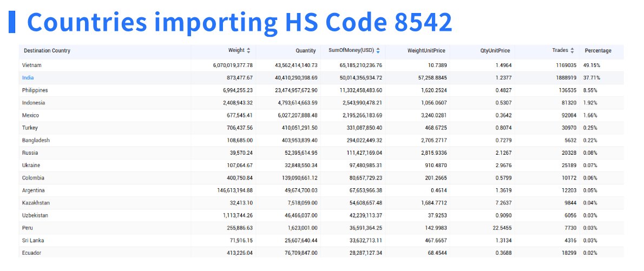644x271 pixels.
Task: Select Kazakhstan QtyUnitPrice 7.2637
Action: click(503, 203)
